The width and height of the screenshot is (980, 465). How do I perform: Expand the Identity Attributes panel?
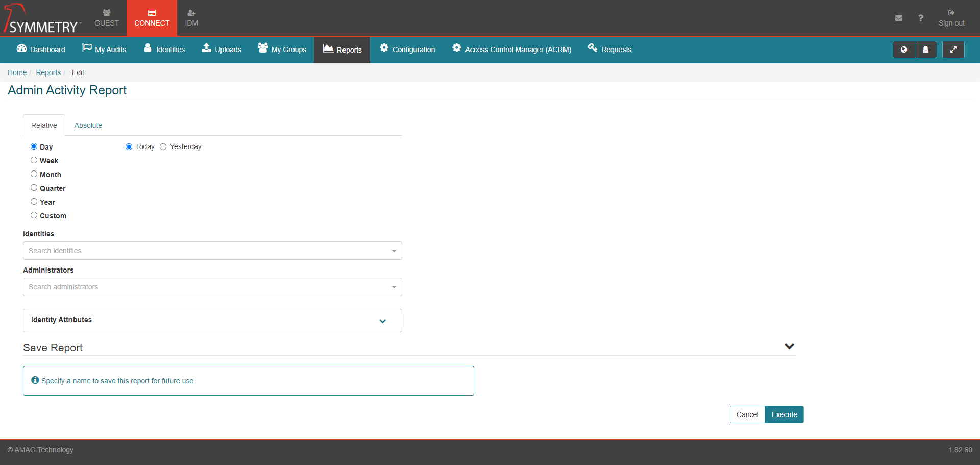tap(212, 321)
